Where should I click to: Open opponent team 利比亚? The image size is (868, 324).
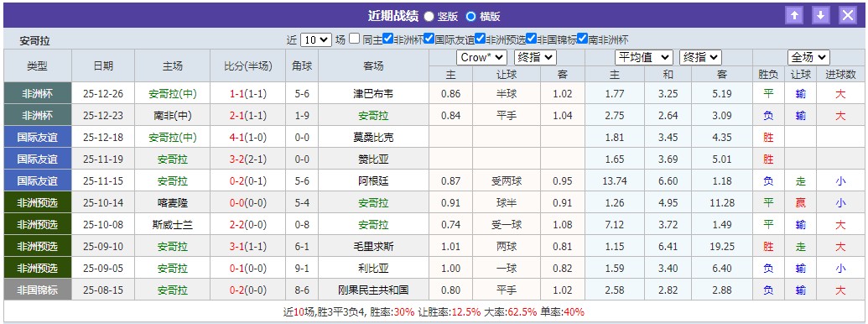point(373,268)
